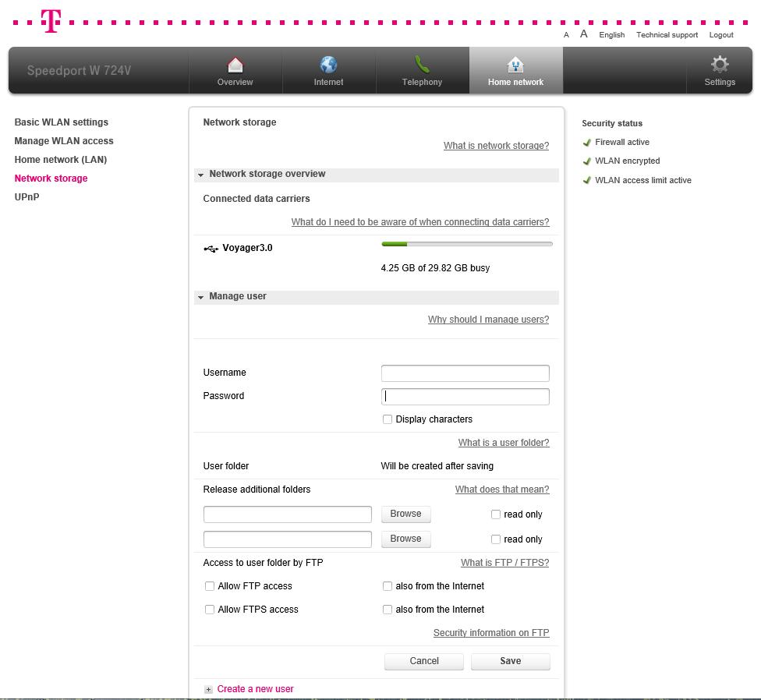Image resolution: width=761 pixels, height=700 pixels.
Task: Open the Settings tab
Action: point(720,70)
